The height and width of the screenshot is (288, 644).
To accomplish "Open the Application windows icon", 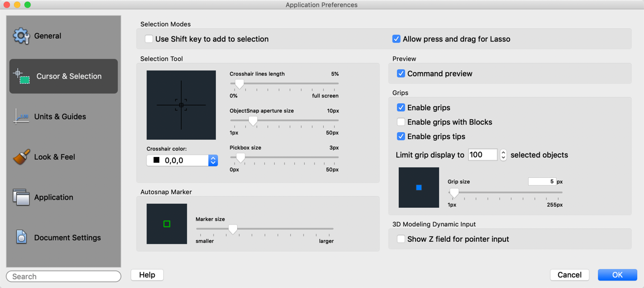I will (x=21, y=197).
